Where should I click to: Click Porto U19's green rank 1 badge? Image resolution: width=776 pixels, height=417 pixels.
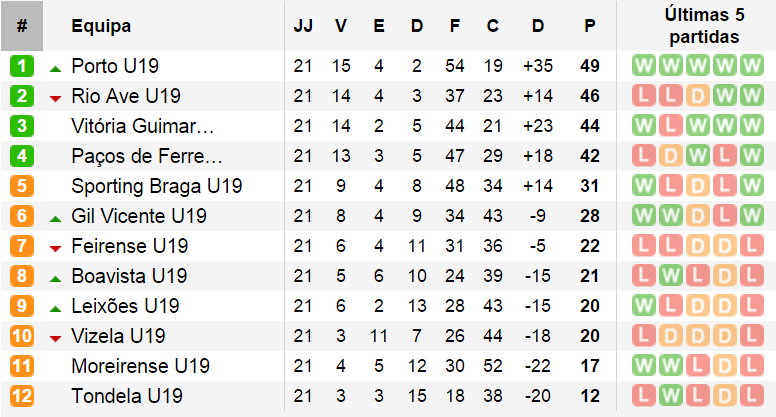tap(22, 66)
